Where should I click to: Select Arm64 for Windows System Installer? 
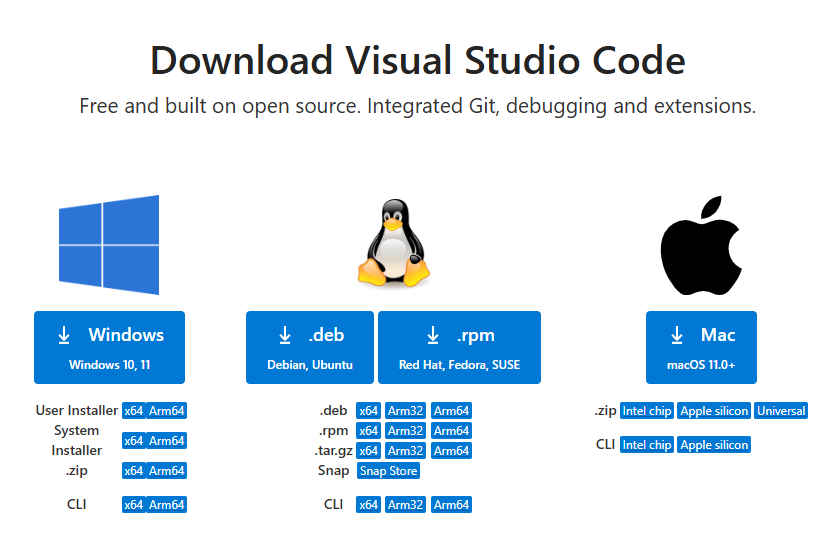click(167, 441)
